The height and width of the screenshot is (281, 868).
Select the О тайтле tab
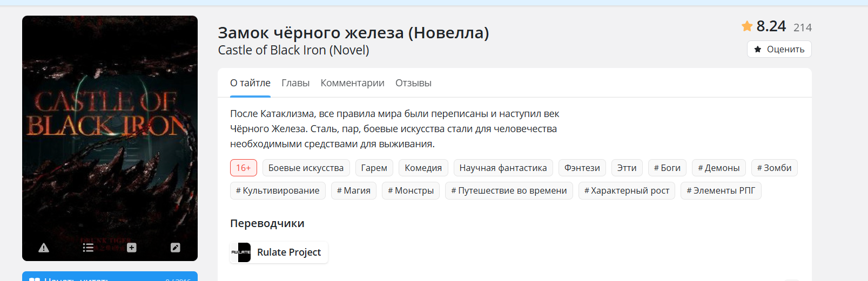click(250, 83)
